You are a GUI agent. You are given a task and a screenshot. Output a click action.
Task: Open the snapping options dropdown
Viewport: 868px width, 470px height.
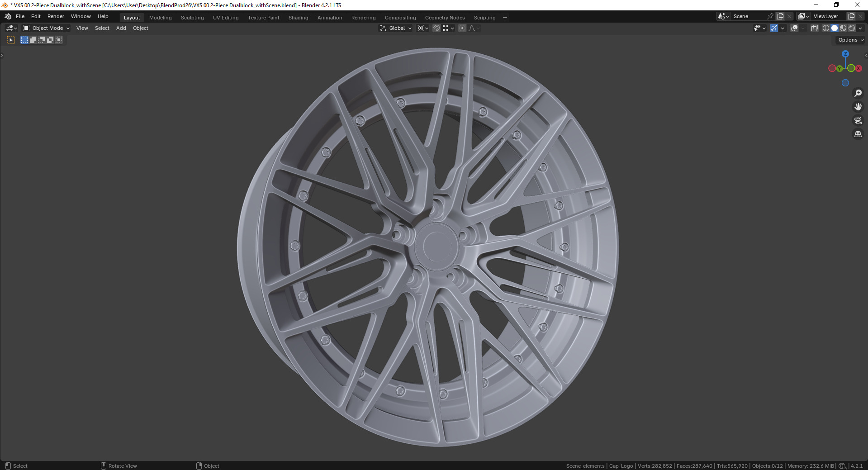(448, 28)
